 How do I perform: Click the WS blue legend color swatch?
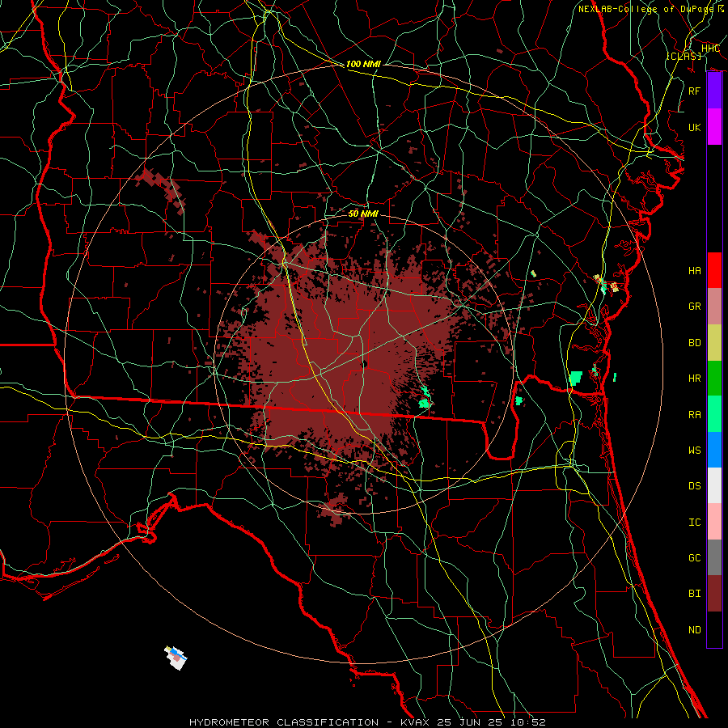pyautogui.click(x=714, y=450)
